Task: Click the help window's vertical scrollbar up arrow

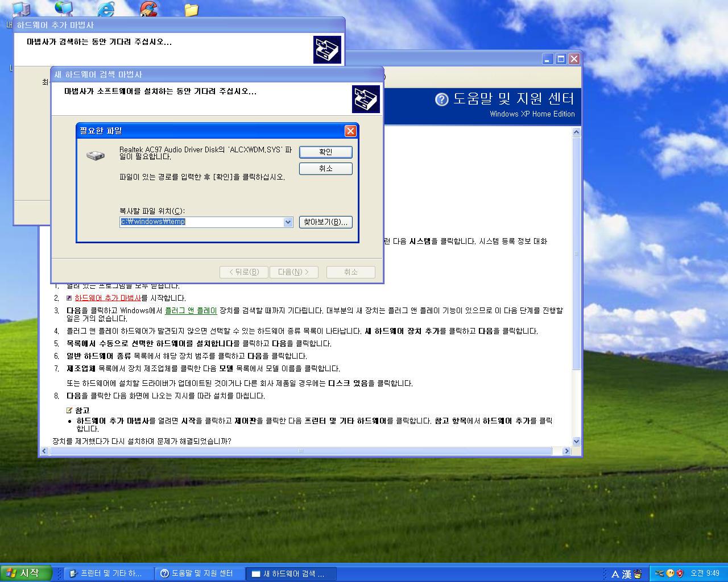Action: point(576,132)
